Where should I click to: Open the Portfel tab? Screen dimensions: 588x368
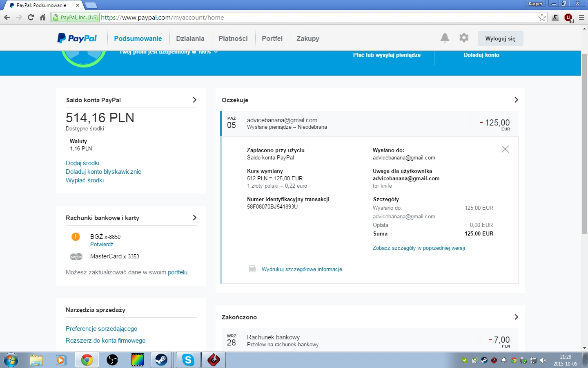(x=272, y=38)
